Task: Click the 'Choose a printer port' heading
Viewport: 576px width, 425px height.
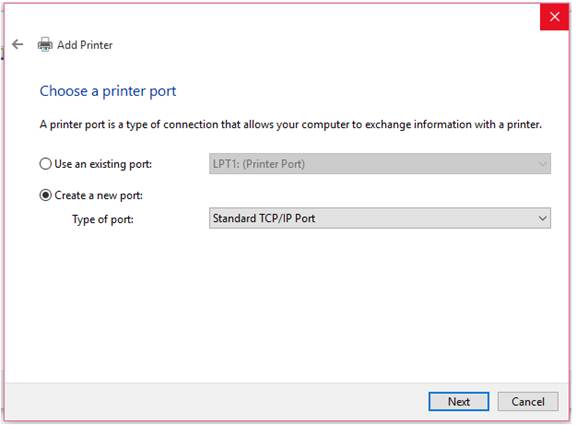Action: [108, 91]
